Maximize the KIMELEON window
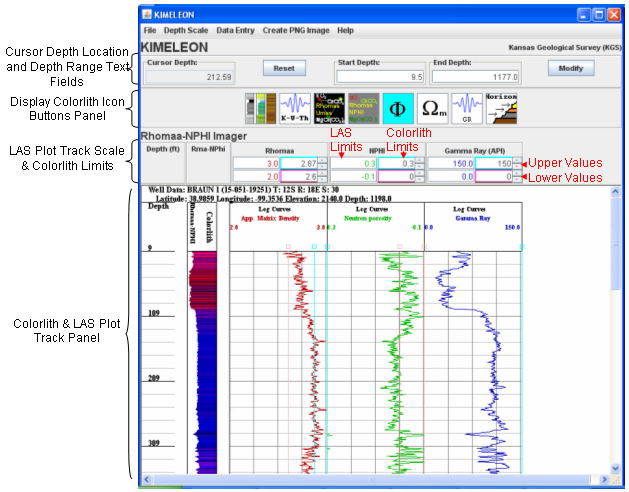This screenshot has height=492, width=629. [x=599, y=15]
